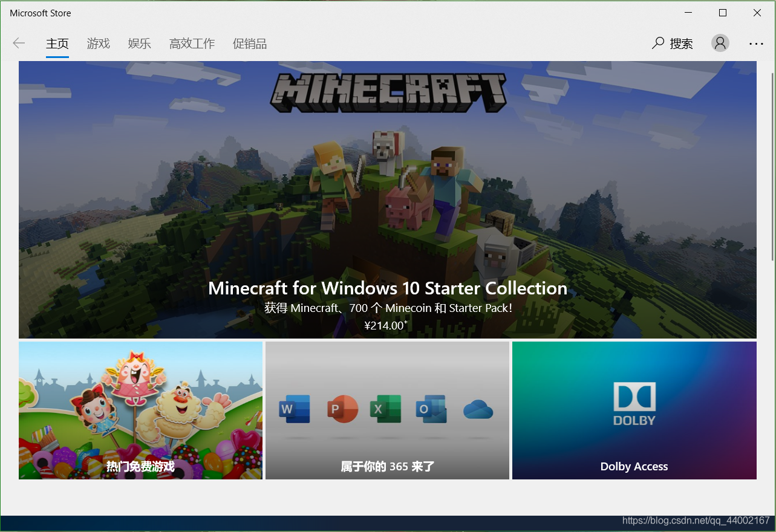Click the Minecraft logo in banner
This screenshot has height=532, width=776.
(388, 92)
